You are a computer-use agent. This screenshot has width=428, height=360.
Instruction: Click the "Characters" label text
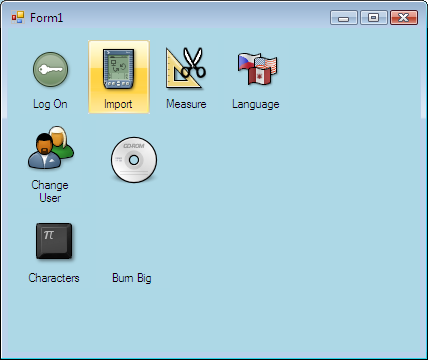[54, 278]
